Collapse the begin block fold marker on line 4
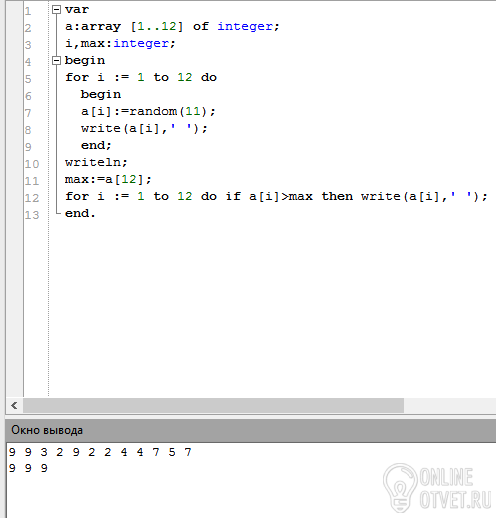The width and height of the screenshot is (496, 518). tap(56, 60)
